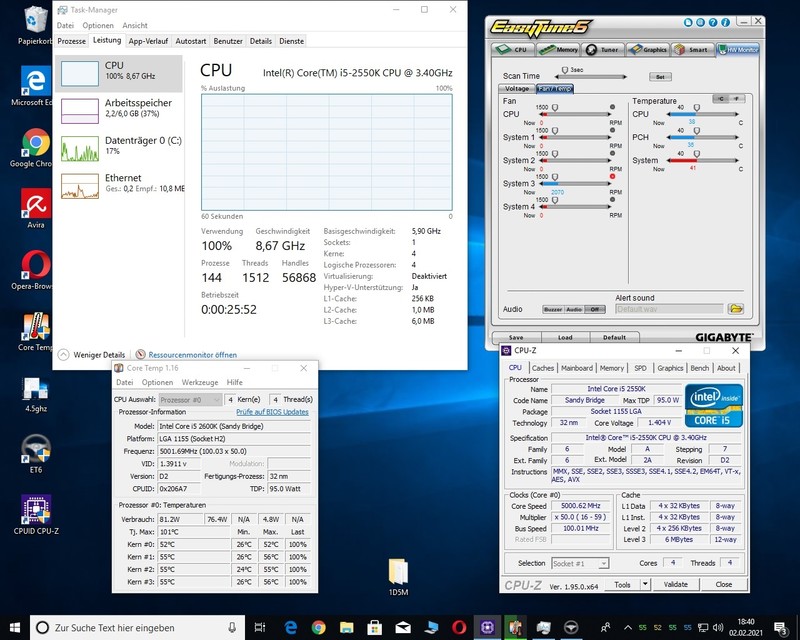The image size is (800, 640).
Task: Set audio alert mode to Off
Action: [x=594, y=309]
